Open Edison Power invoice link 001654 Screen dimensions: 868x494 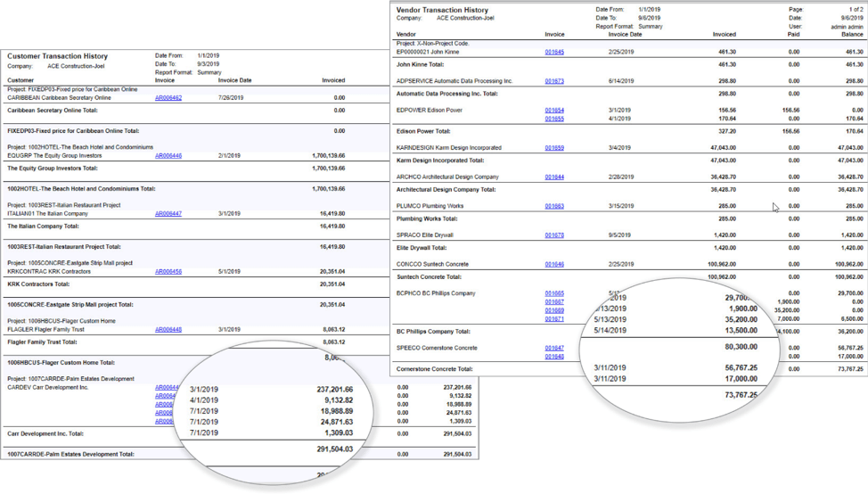[x=554, y=111]
